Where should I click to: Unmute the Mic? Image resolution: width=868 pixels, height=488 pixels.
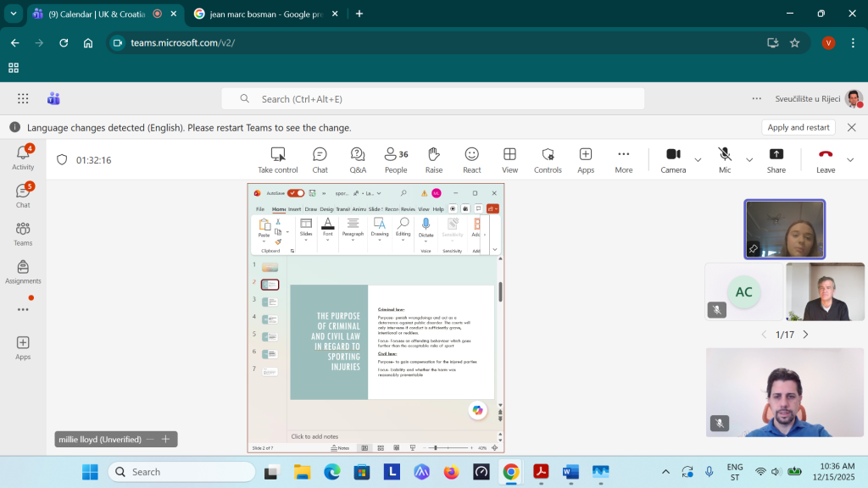725,158
